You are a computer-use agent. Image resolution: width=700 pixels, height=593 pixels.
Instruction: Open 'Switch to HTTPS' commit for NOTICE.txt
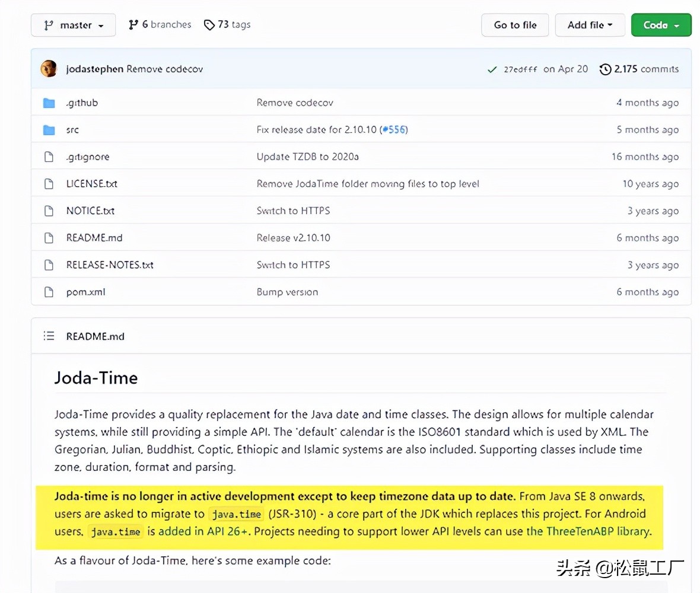[293, 211]
